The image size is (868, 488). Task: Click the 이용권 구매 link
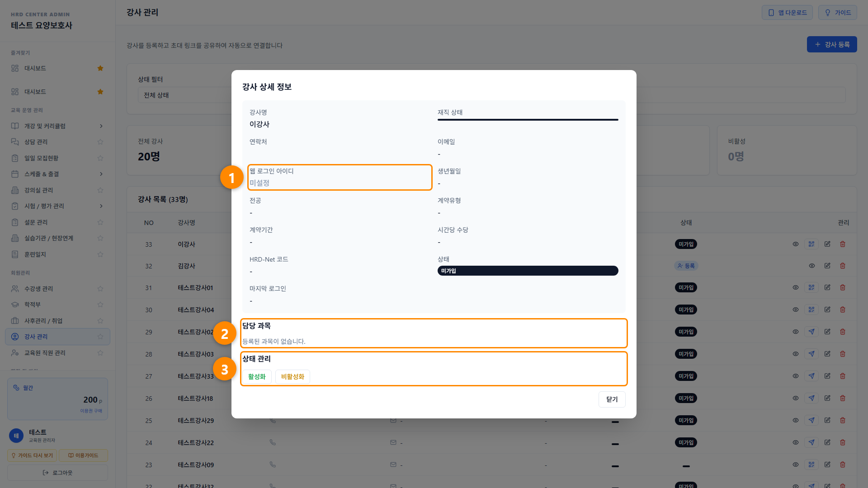pos(91,411)
